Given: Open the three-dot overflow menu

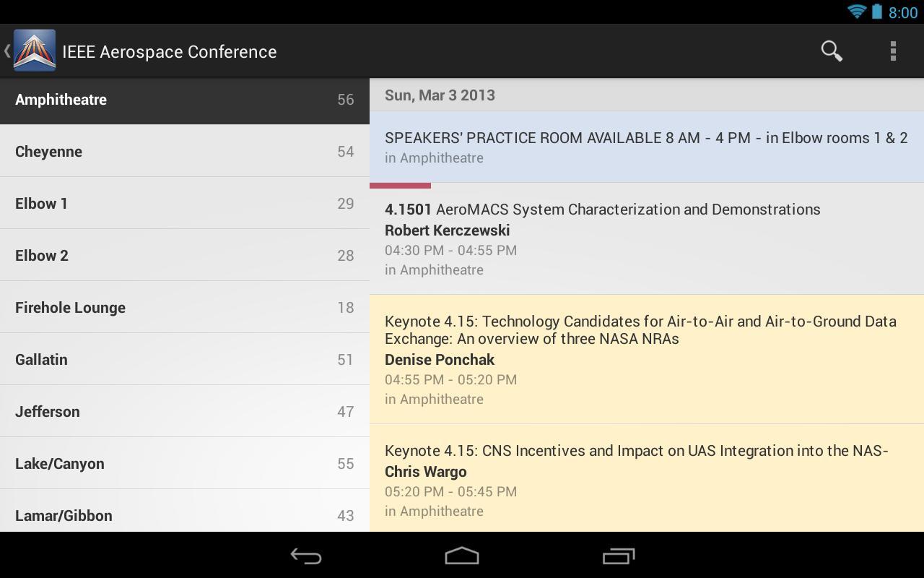Looking at the screenshot, I should click(x=893, y=51).
